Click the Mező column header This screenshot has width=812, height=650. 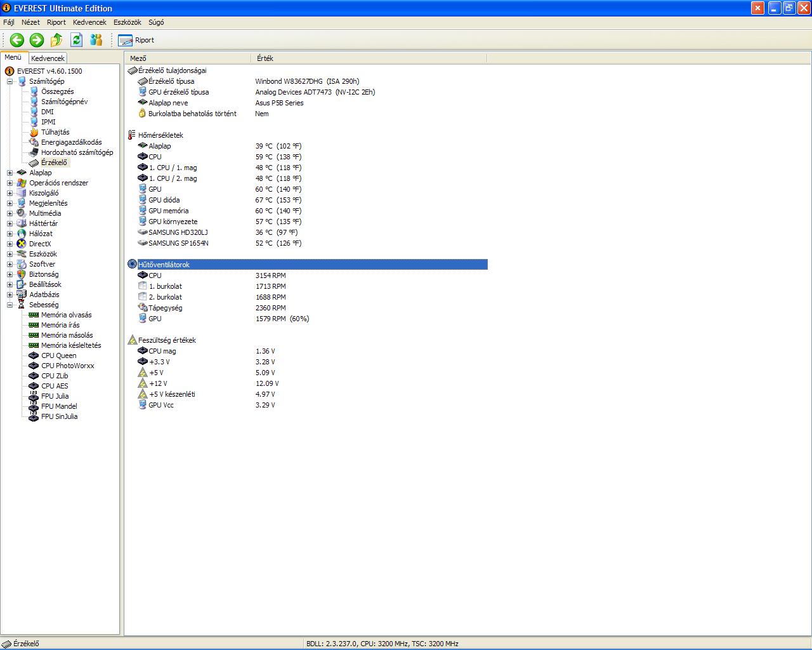tap(188, 58)
